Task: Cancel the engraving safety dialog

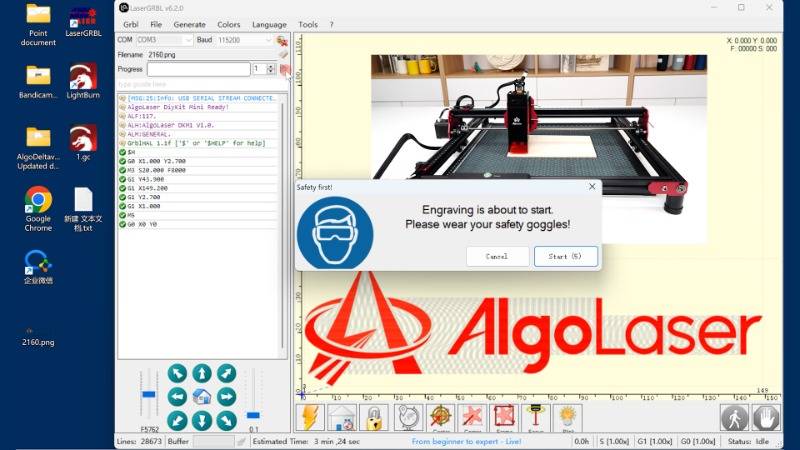Action: pos(497,256)
